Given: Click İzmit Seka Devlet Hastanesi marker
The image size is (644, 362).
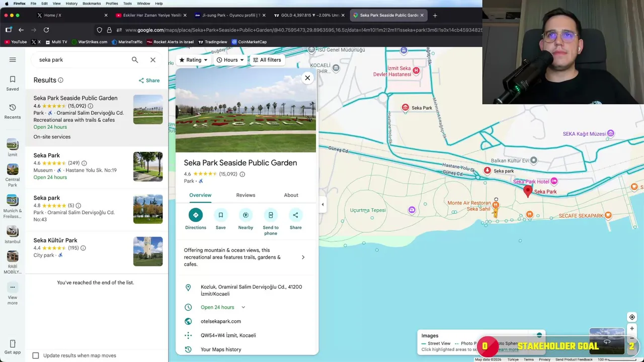Looking at the screenshot, I should 416,71.
